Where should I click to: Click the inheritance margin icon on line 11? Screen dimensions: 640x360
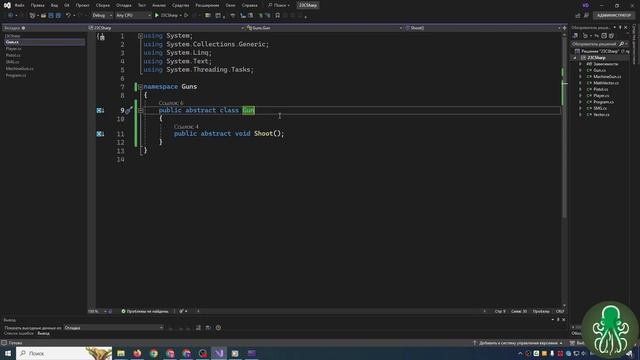(x=100, y=133)
